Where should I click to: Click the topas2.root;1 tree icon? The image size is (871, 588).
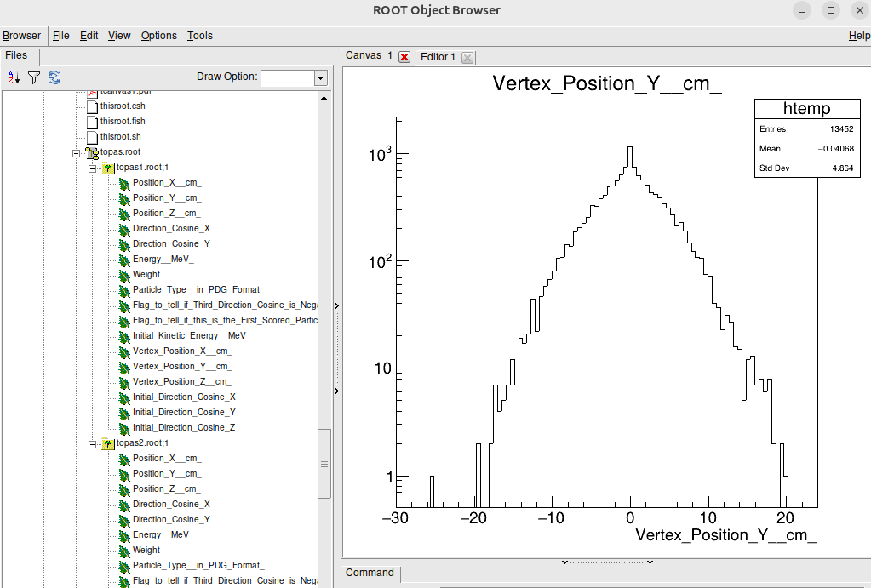point(108,443)
